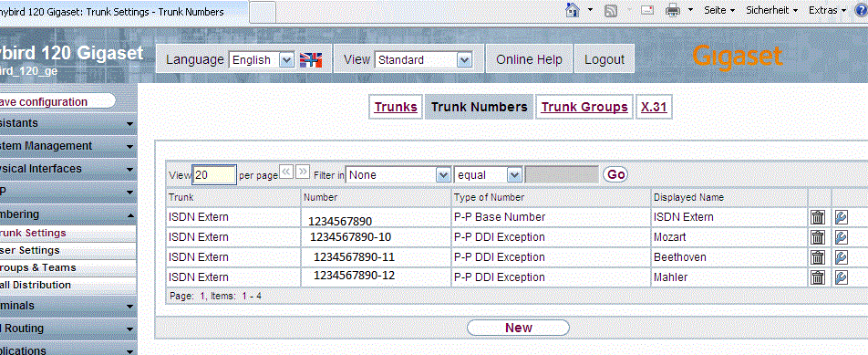Image resolution: width=868 pixels, height=355 pixels.
Task: Expand the System Management menu
Action: [68, 146]
